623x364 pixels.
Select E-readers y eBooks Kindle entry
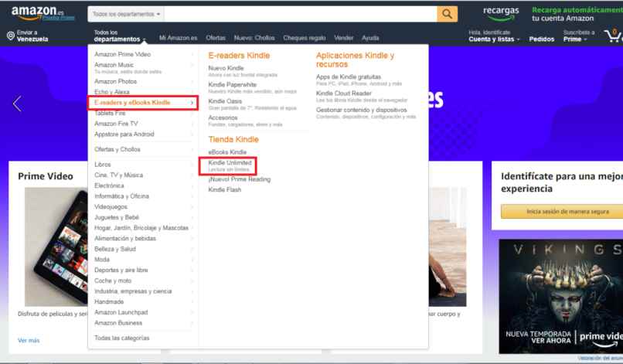[x=143, y=103]
